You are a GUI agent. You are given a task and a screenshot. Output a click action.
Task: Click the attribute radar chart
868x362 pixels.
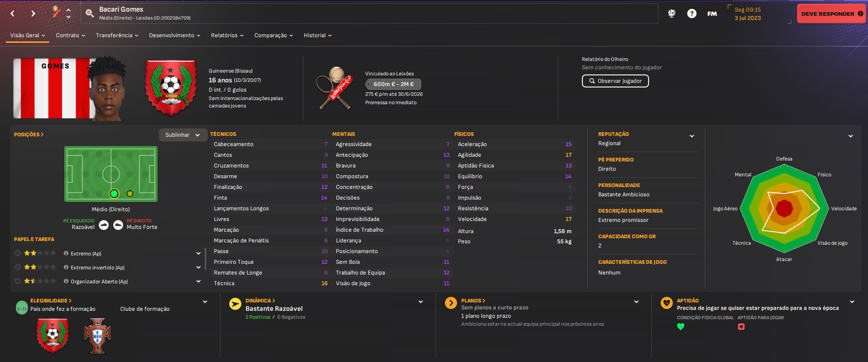pos(785,209)
